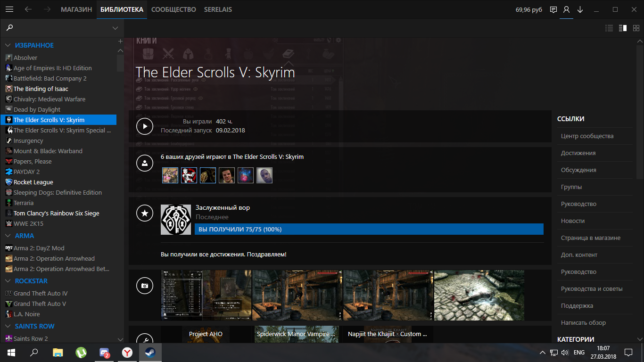The width and height of the screenshot is (644, 362).
Task: Click the sidebar scroll-up arrow
Action: [x=120, y=50]
